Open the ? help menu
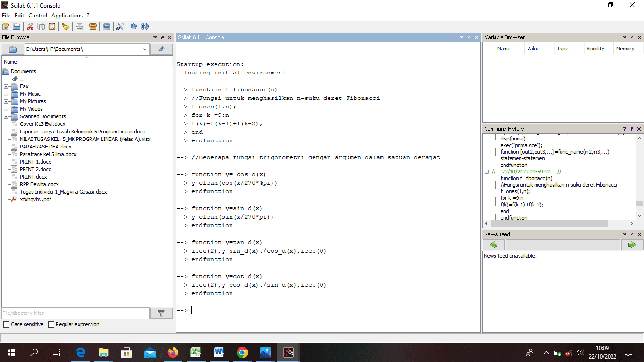 pyautogui.click(x=88, y=16)
